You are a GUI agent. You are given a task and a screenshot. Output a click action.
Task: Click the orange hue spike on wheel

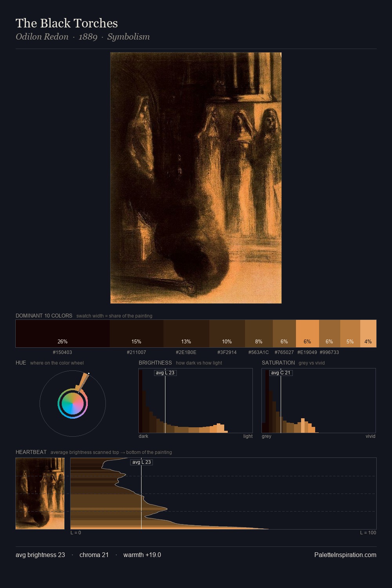pos(82,382)
